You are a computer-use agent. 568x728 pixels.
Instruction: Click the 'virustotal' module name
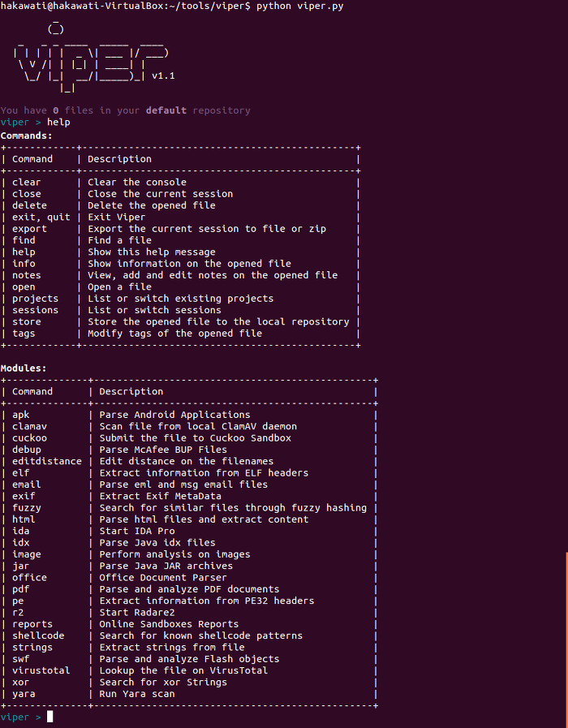[x=41, y=670]
